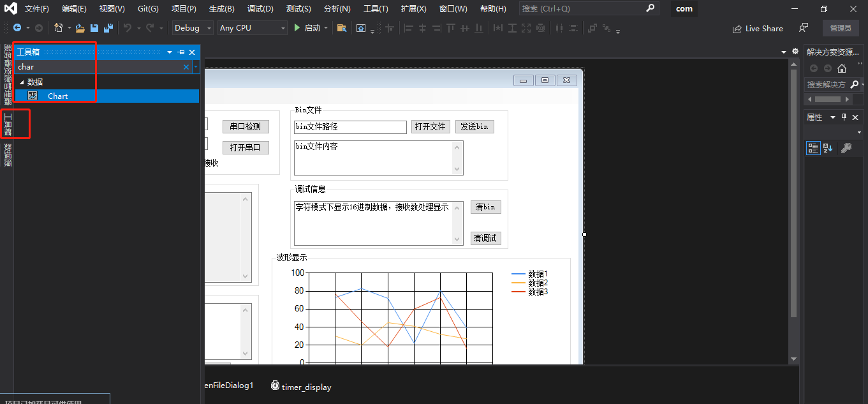The image size is (868, 404).
Task: Click the 打开串口 button on the form
Action: [246, 147]
